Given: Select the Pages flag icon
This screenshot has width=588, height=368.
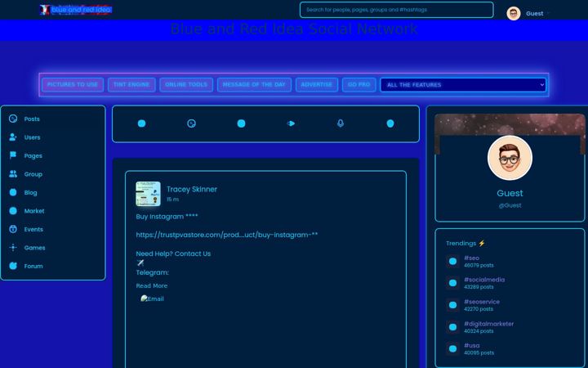Looking at the screenshot, I should coord(13,155).
